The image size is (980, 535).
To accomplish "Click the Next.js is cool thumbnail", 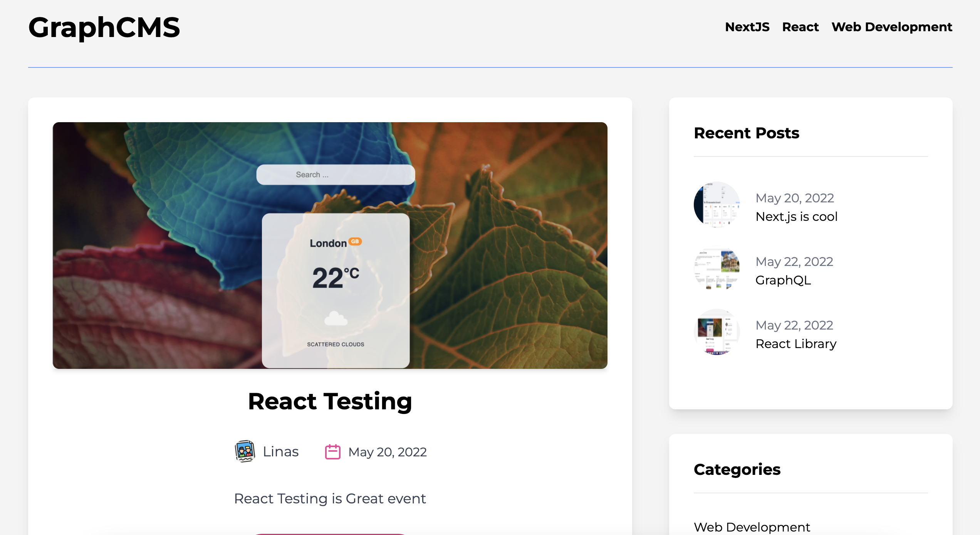I will (717, 205).
